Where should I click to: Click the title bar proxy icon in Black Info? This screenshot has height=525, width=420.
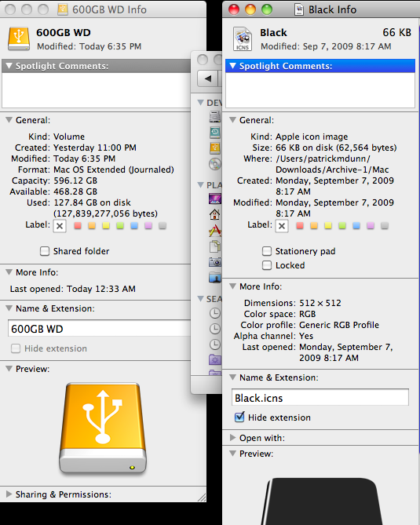pos(299,9)
